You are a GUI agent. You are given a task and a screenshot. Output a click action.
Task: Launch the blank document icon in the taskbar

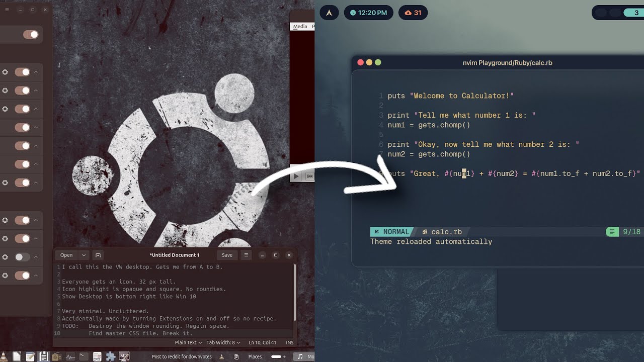17,356
